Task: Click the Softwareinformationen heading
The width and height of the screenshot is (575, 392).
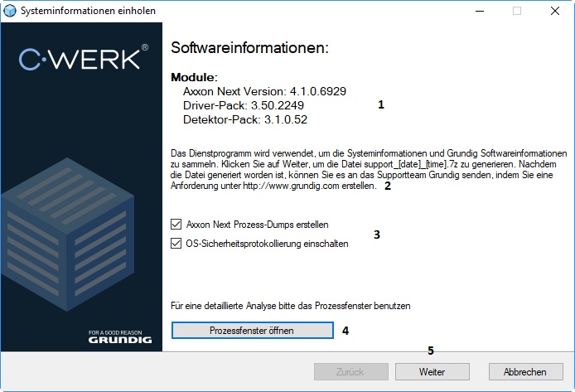Action: pos(249,47)
